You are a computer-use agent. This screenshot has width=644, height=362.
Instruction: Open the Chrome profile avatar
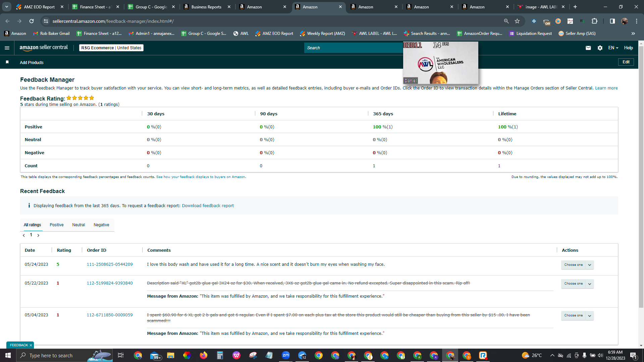[625, 21]
